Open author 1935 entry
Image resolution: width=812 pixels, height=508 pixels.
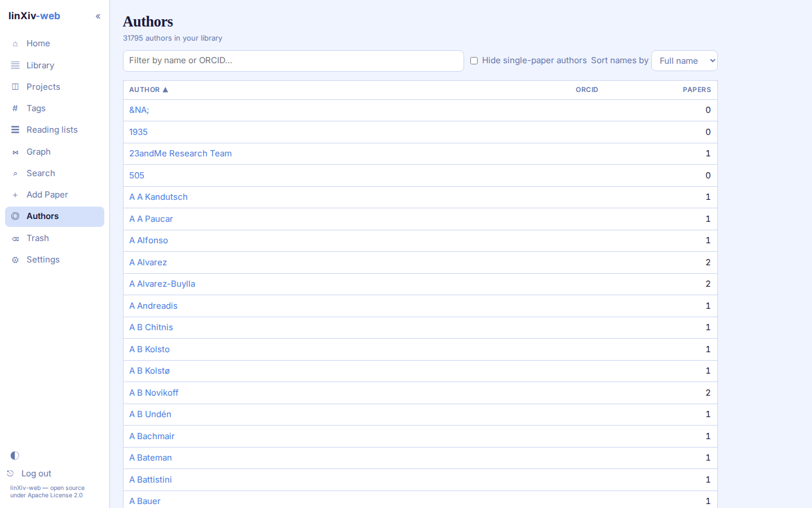pos(139,132)
